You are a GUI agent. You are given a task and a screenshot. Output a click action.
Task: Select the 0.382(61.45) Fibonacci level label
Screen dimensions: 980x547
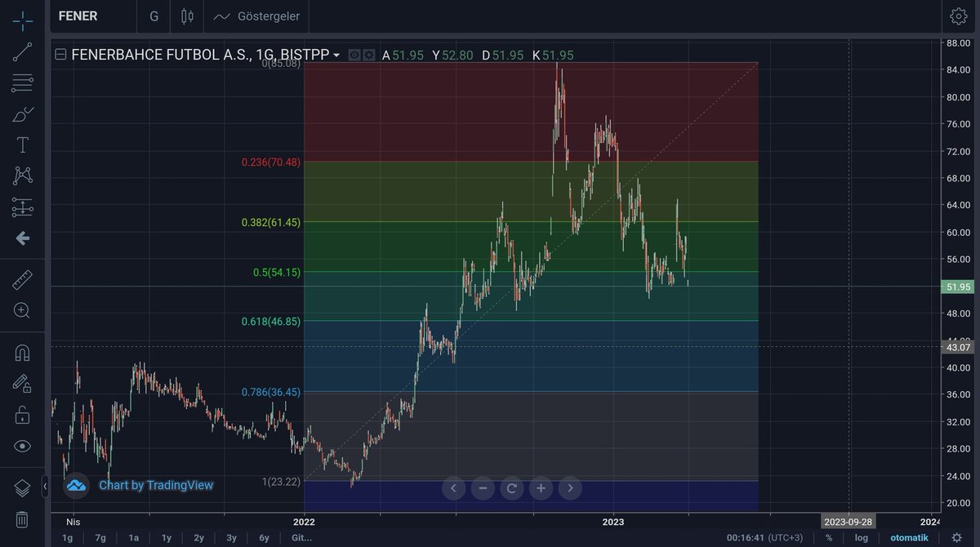point(271,222)
